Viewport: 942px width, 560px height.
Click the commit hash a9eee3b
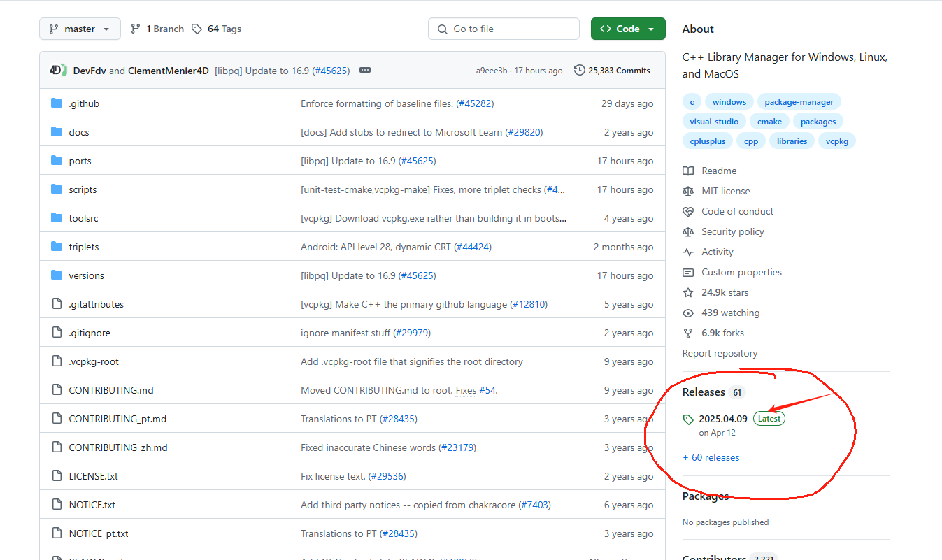point(492,71)
